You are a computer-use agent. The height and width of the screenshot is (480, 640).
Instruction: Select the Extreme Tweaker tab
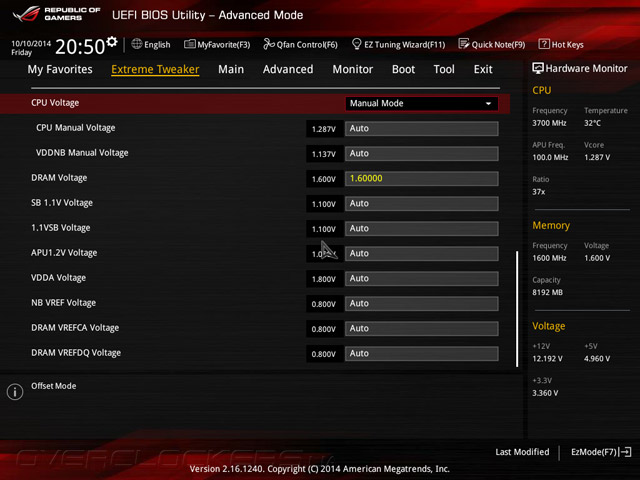[155, 69]
